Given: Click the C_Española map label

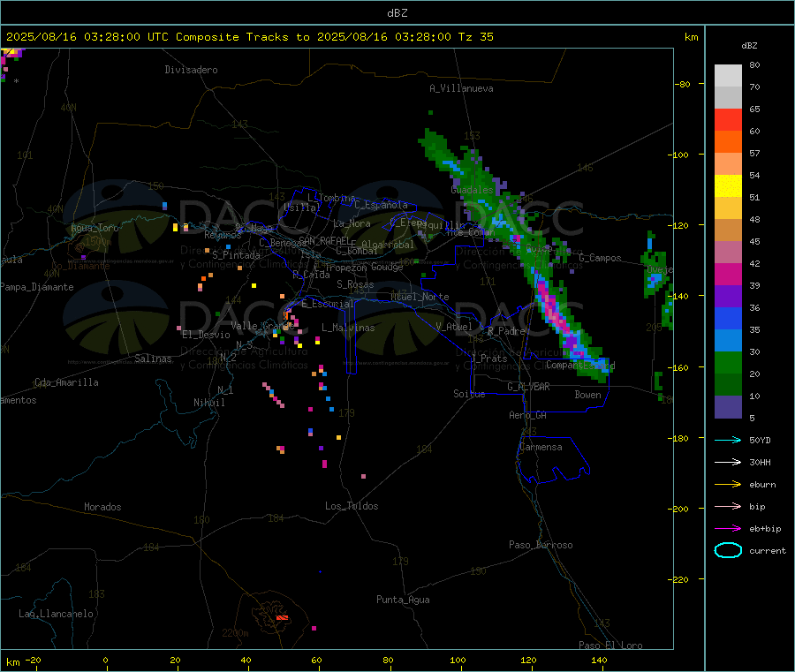Looking at the screenshot, I should (382, 205).
